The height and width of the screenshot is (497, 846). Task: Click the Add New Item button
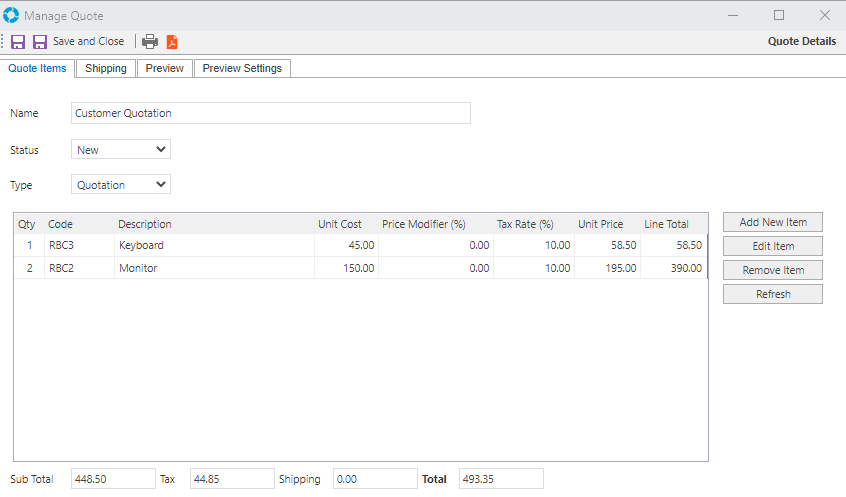773,222
